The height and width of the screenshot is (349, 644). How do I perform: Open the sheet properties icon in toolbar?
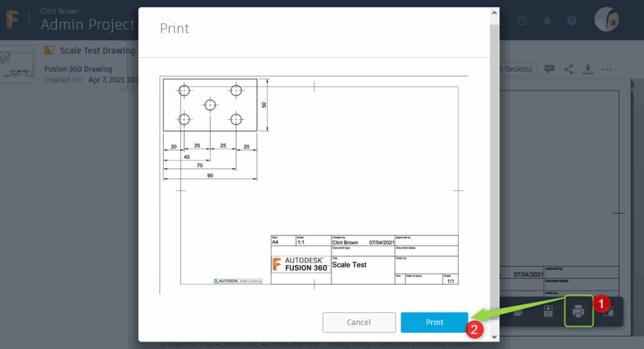pyautogui.click(x=548, y=311)
